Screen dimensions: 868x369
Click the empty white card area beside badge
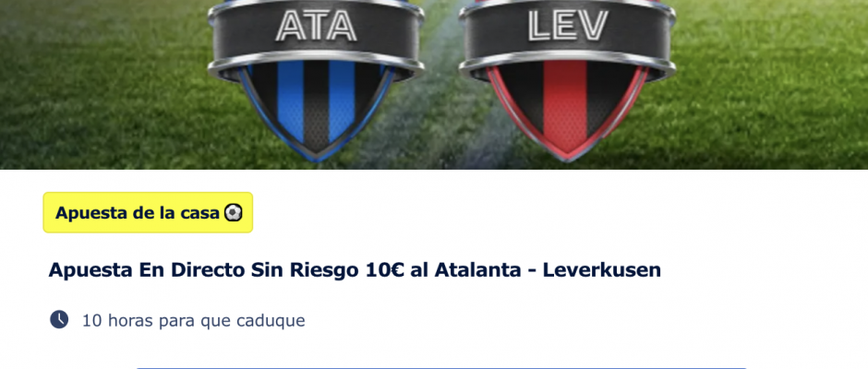point(553,213)
